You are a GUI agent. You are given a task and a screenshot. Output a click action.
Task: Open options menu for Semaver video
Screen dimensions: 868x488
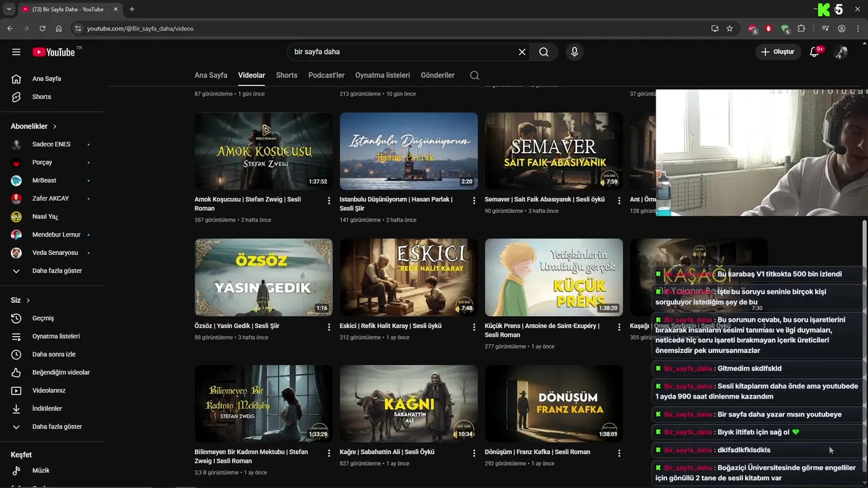click(619, 201)
